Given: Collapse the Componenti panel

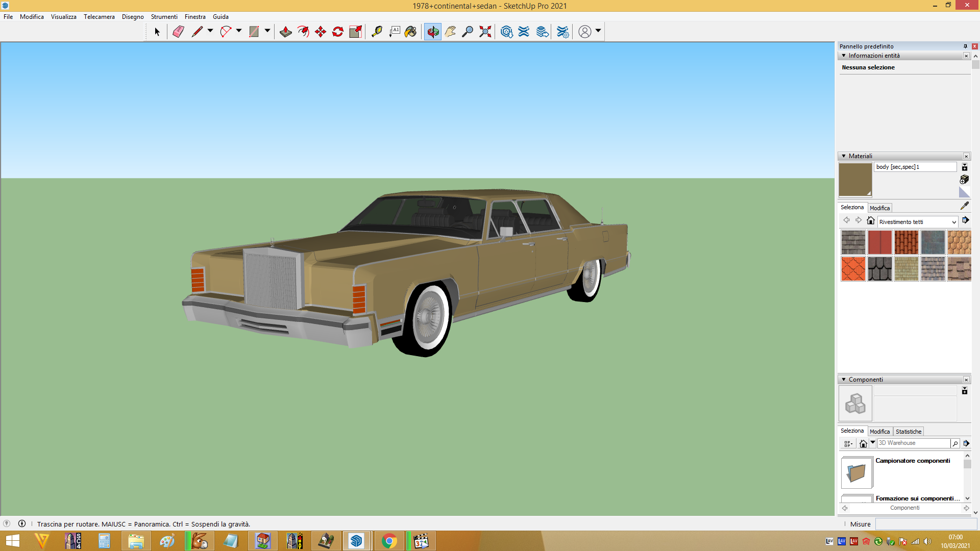Looking at the screenshot, I should [844, 380].
